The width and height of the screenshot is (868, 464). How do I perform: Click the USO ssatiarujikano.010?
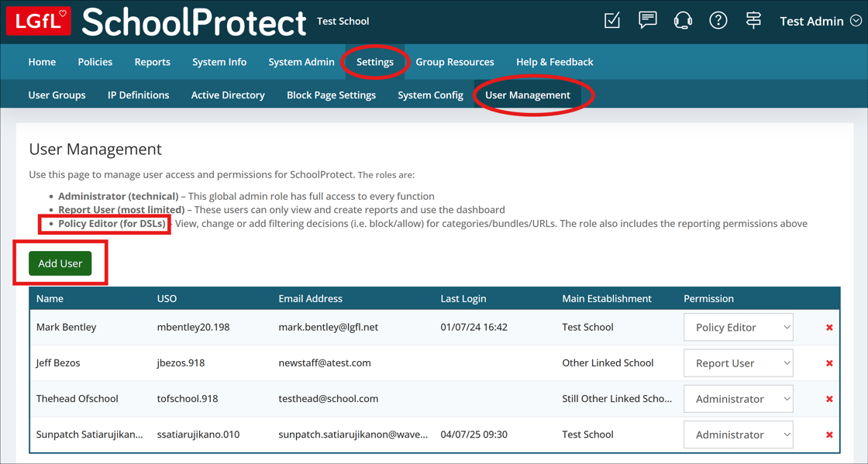click(198, 435)
